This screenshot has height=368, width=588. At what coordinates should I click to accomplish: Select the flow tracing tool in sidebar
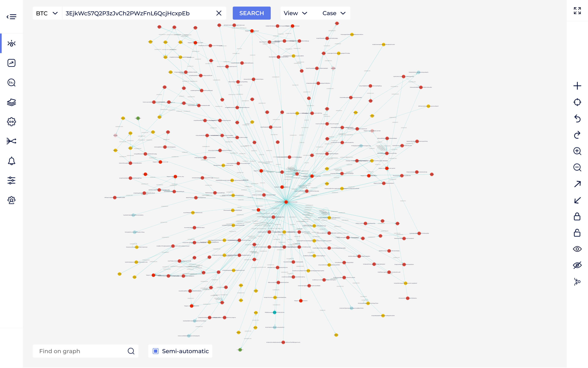pyautogui.click(x=11, y=141)
